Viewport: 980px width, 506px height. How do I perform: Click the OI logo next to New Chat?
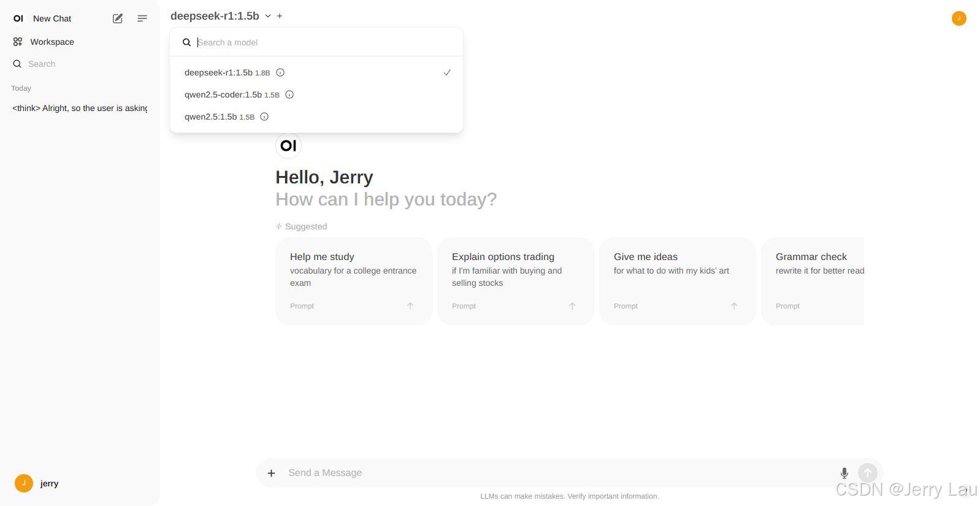tap(18, 18)
